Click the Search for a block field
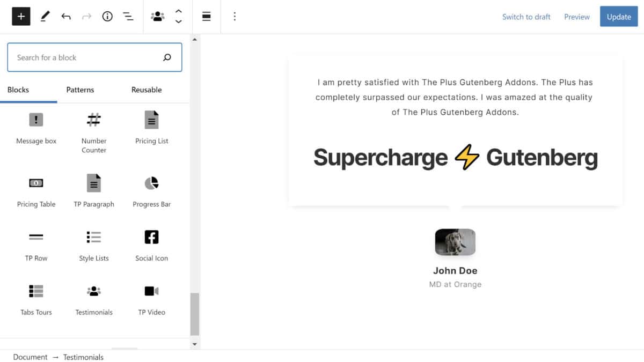Viewport: 644px width, 362px height. click(86, 57)
